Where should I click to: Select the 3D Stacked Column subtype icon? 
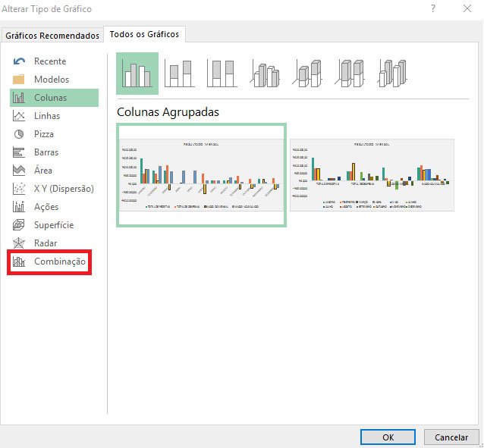coord(308,74)
